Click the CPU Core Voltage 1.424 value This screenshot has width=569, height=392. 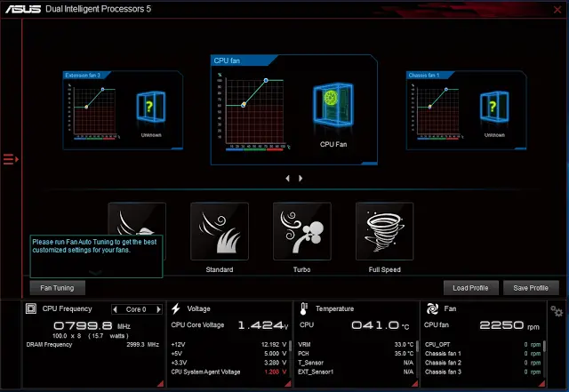(263, 324)
